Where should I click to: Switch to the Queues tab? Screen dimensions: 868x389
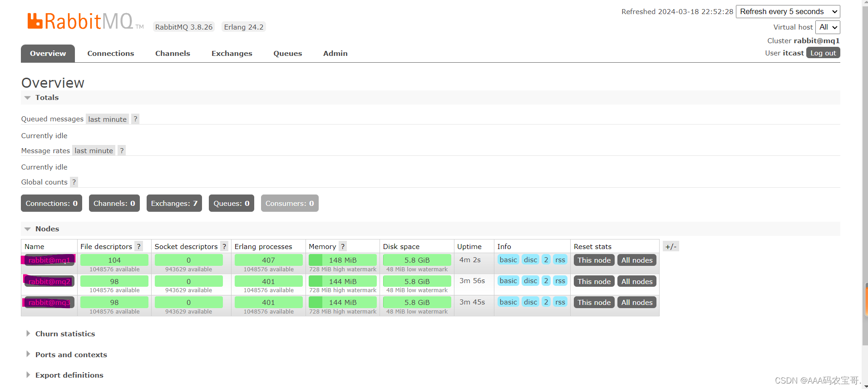tap(288, 53)
